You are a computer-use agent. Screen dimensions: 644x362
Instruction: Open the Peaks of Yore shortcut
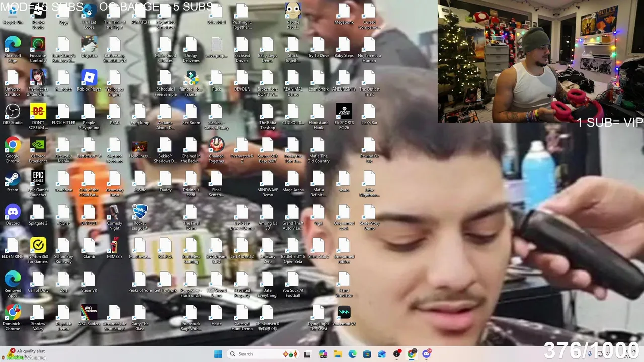point(140,282)
